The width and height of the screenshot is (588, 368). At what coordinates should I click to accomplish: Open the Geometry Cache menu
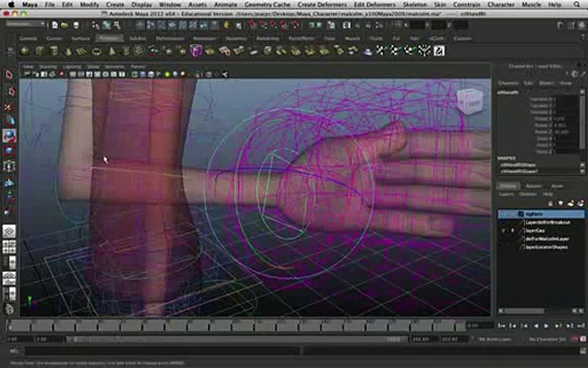coord(267,5)
